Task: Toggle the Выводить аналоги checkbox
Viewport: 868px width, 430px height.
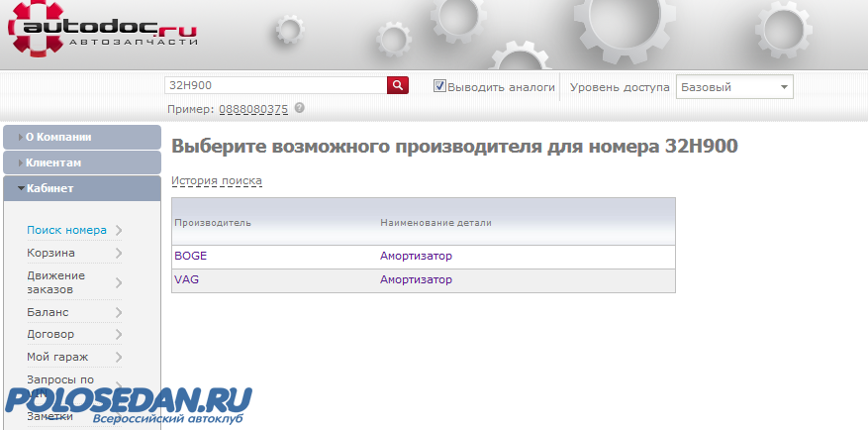Action: (x=440, y=86)
